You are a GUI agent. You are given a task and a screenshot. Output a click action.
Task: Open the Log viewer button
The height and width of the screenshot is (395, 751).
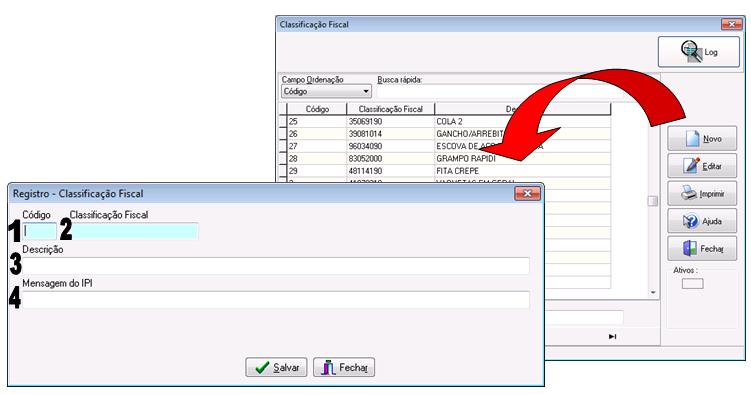click(x=698, y=52)
